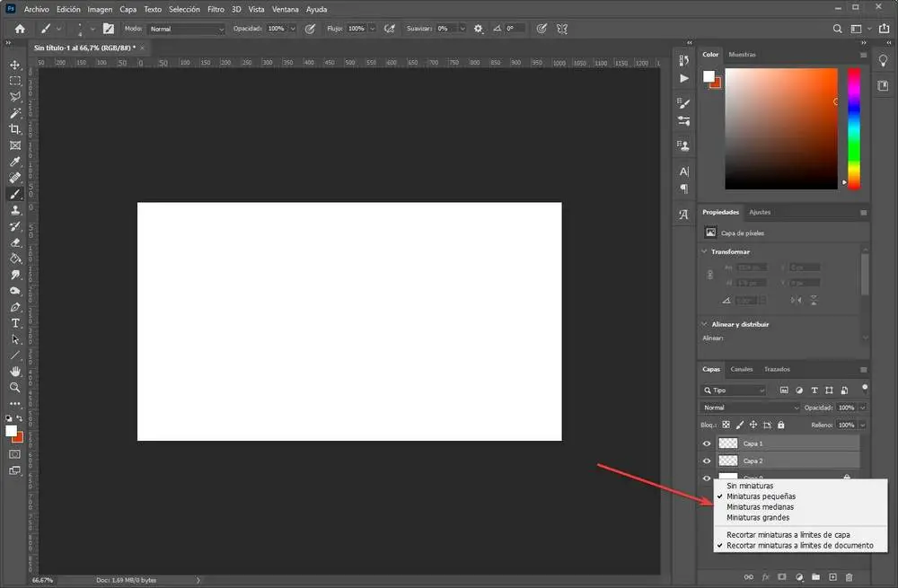Activate the Zoom tool in toolbar
This screenshot has height=588, width=898.
pos(14,388)
